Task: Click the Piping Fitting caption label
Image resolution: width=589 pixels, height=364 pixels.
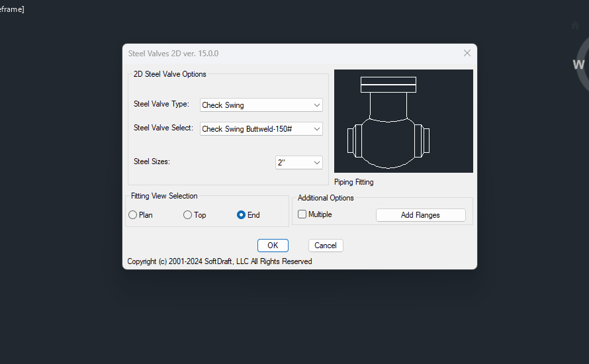Action: [354, 182]
